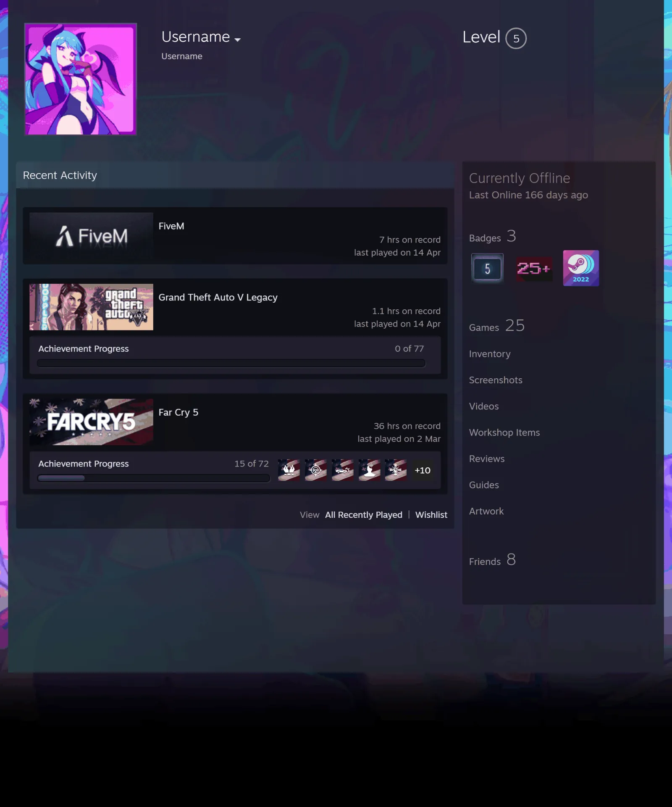
Task: Open the FiveM game banner
Action: [91, 236]
